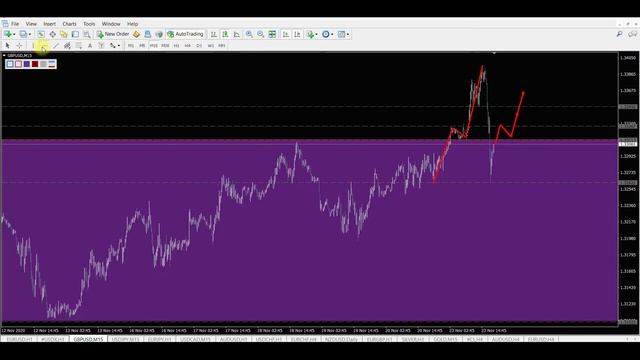Select the Text tool
This screenshot has height=360, width=640.
90,46
